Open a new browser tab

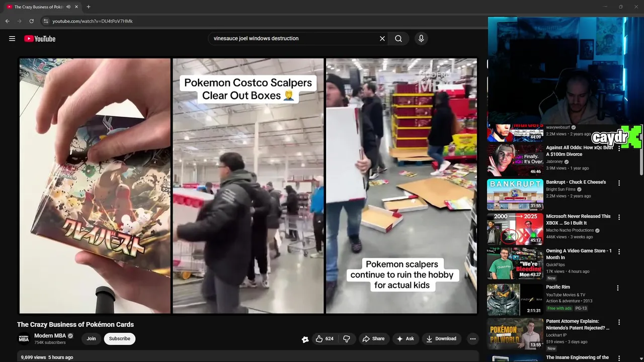pyautogui.click(x=89, y=7)
